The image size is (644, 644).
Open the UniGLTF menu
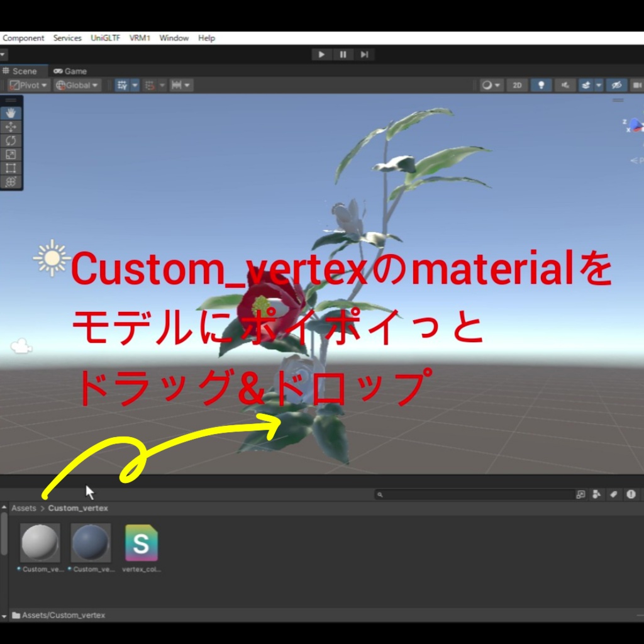pos(106,38)
